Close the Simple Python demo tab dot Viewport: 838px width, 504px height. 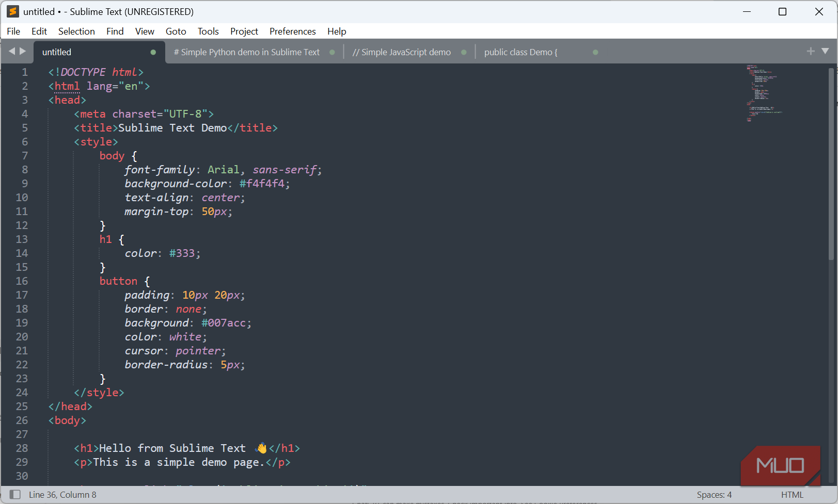coord(332,52)
